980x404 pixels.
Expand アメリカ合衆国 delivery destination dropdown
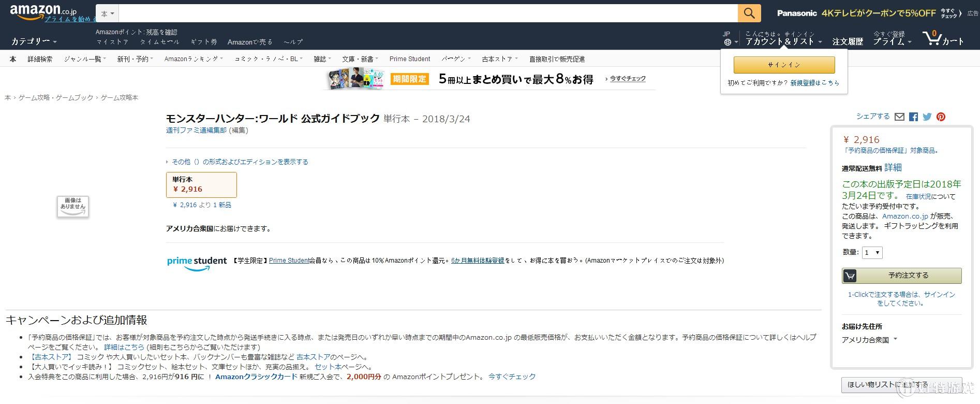[869, 340]
